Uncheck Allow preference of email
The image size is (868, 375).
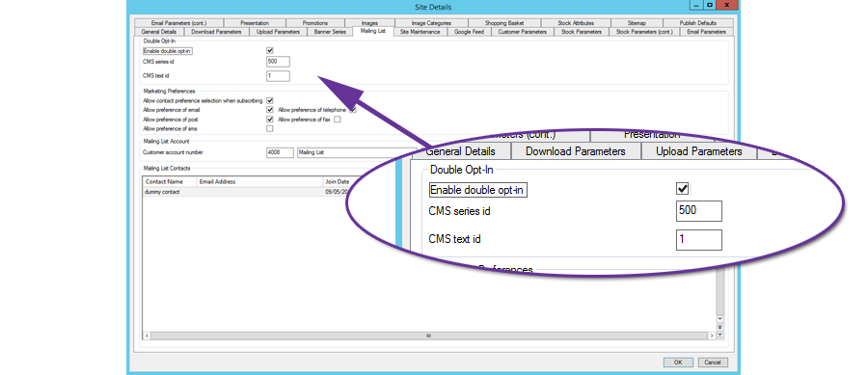pyautogui.click(x=270, y=110)
